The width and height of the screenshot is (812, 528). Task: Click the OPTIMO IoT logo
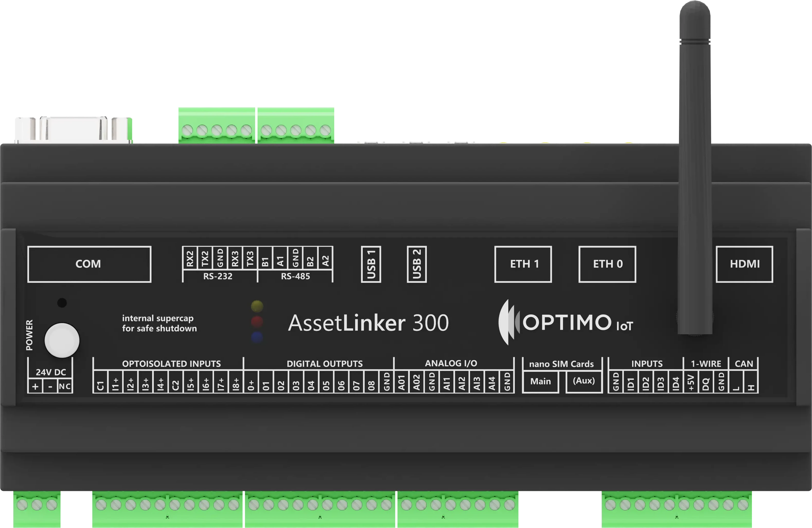pyautogui.click(x=566, y=322)
